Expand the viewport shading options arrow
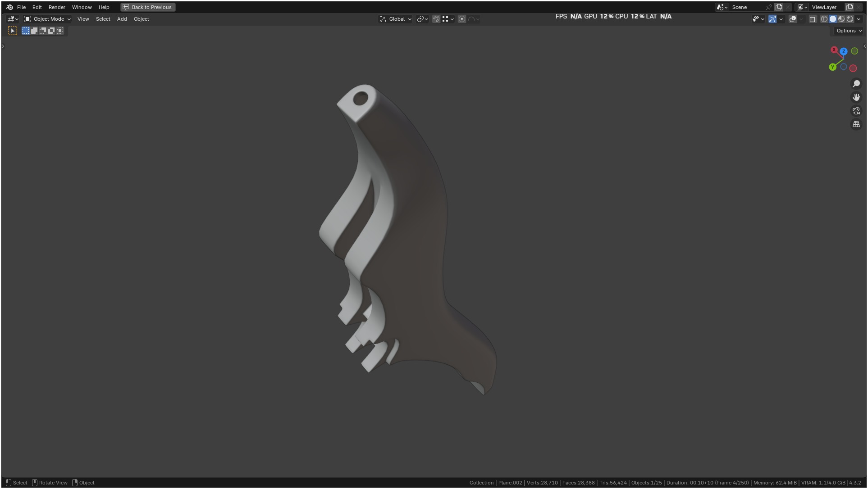The image size is (868, 489). click(x=859, y=19)
